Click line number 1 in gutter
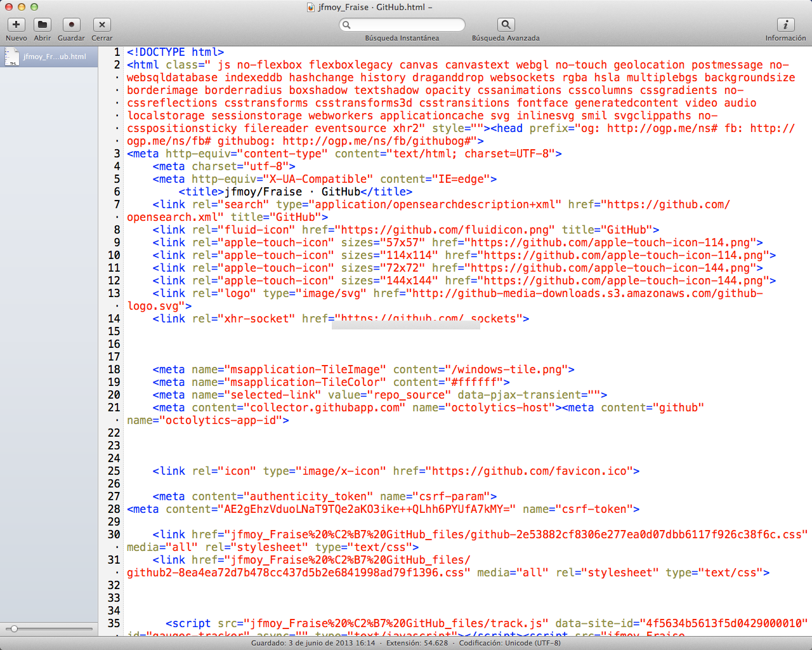 [x=117, y=52]
